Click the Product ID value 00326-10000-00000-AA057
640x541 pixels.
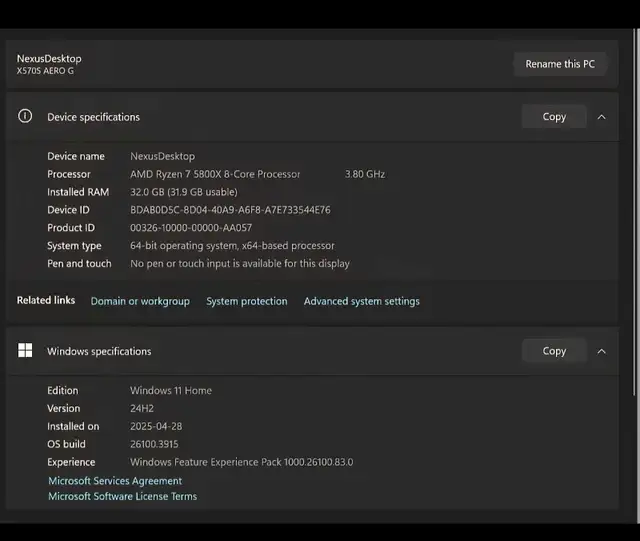pyautogui.click(x=191, y=228)
